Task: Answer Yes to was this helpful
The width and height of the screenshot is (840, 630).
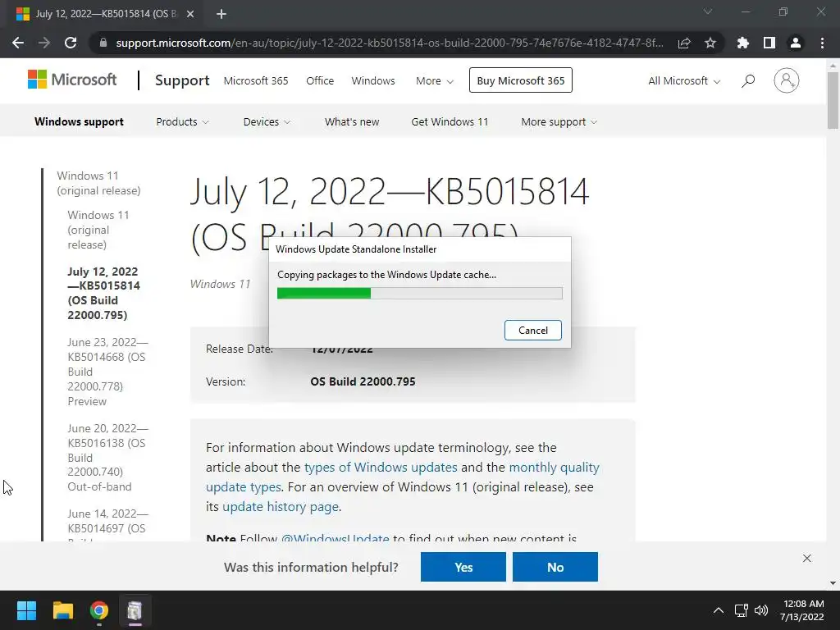Action: tap(463, 567)
